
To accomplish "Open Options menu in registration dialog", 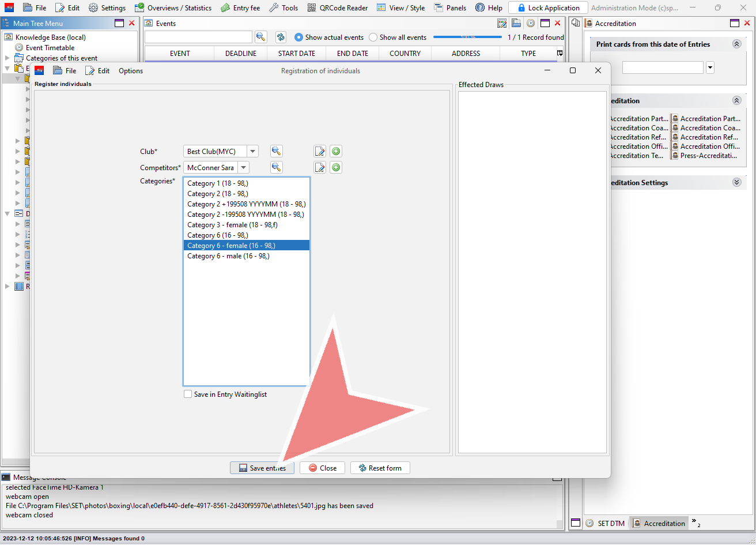I will (x=131, y=71).
